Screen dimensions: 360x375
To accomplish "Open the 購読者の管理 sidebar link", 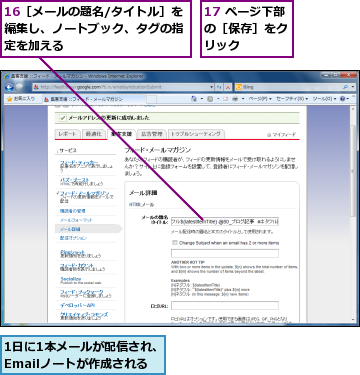I will [x=72, y=211].
